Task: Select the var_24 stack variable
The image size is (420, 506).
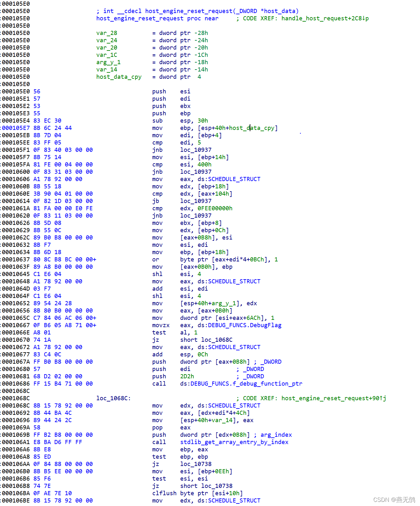Action: [x=107, y=40]
